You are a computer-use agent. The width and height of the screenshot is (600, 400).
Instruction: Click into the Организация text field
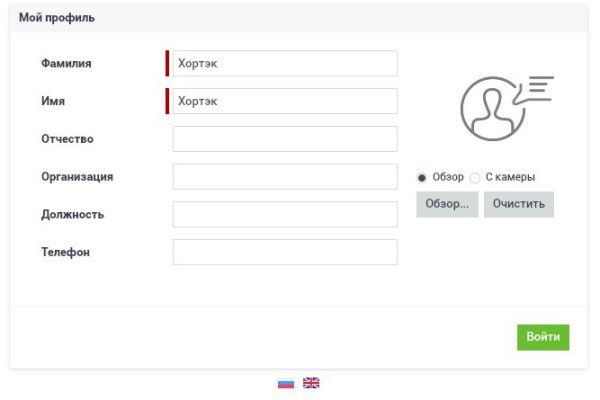coord(285,177)
